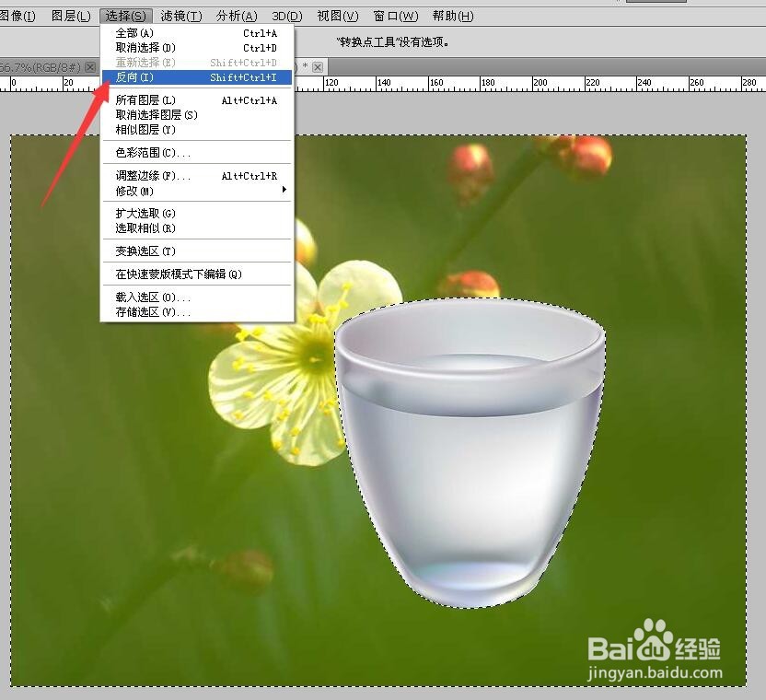Open the 窗口(W) menu
The height and width of the screenshot is (700, 766).
[396, 17]
